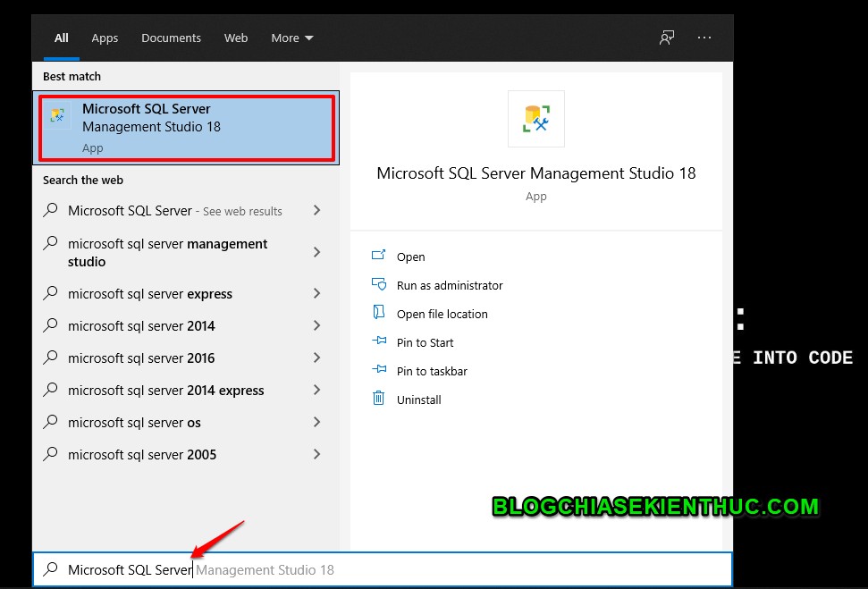Select 'Open' in the app actions
Viewport: 868px width, 589px height.
point(410,257)
